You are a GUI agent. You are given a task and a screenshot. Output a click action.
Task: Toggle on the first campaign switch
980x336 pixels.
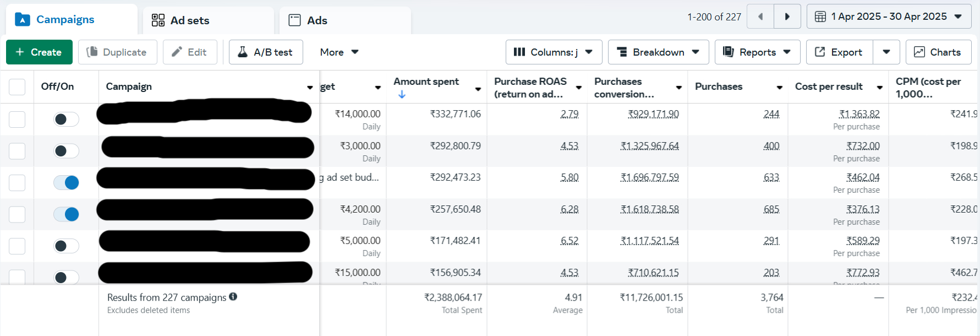coord(66,119)
